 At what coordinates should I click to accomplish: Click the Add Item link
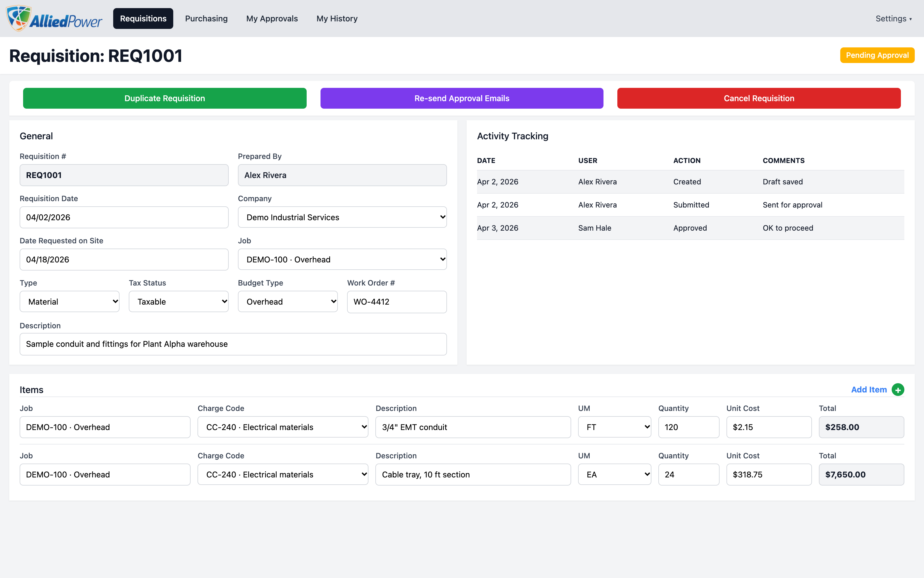pos(869,390)
